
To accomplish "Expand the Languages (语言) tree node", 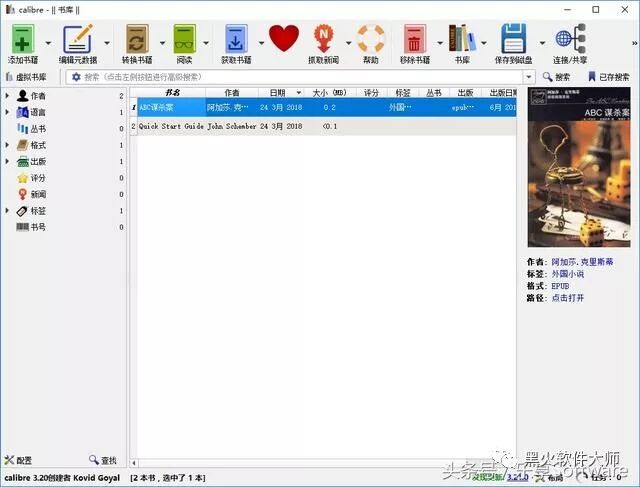I will [7, 112].
